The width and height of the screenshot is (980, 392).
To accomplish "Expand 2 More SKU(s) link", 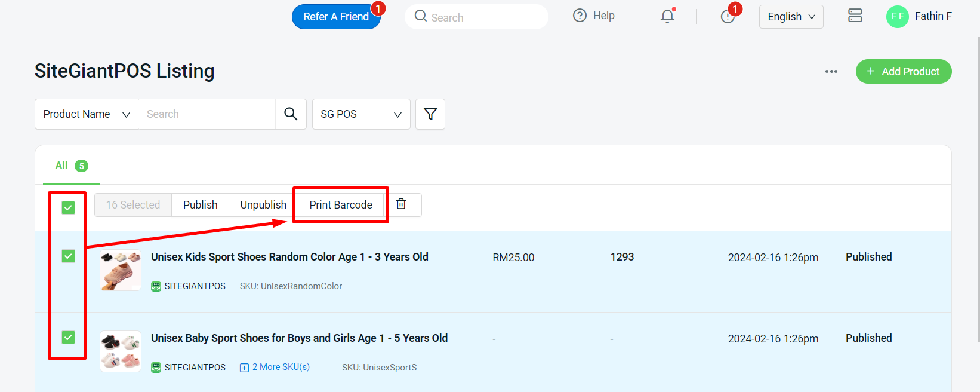I will click(275, 367).
